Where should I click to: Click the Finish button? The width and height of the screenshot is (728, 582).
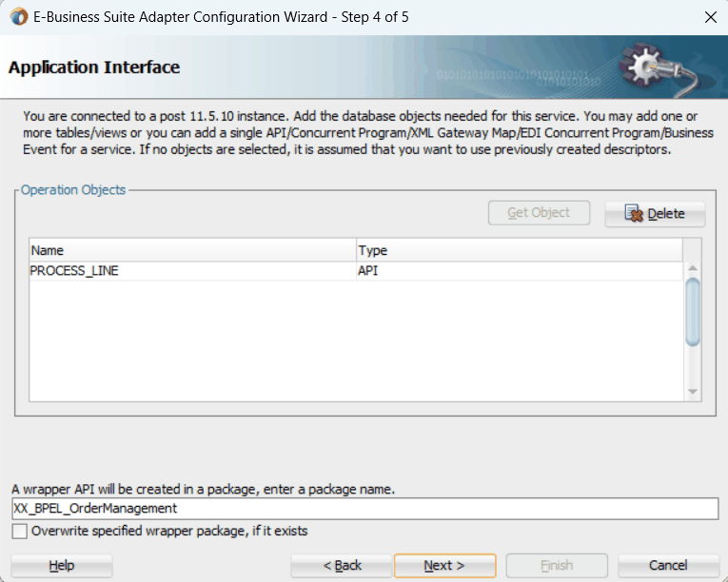pos(557,565)
